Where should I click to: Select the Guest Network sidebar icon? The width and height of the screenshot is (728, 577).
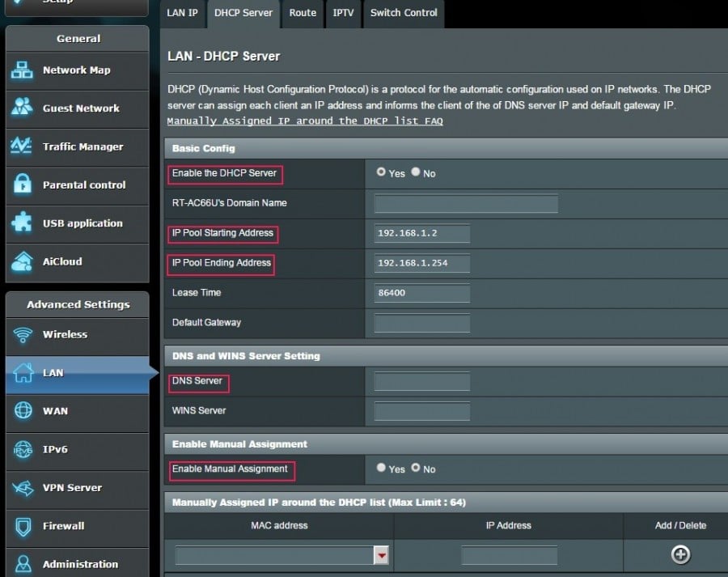[x=77, y=109]
